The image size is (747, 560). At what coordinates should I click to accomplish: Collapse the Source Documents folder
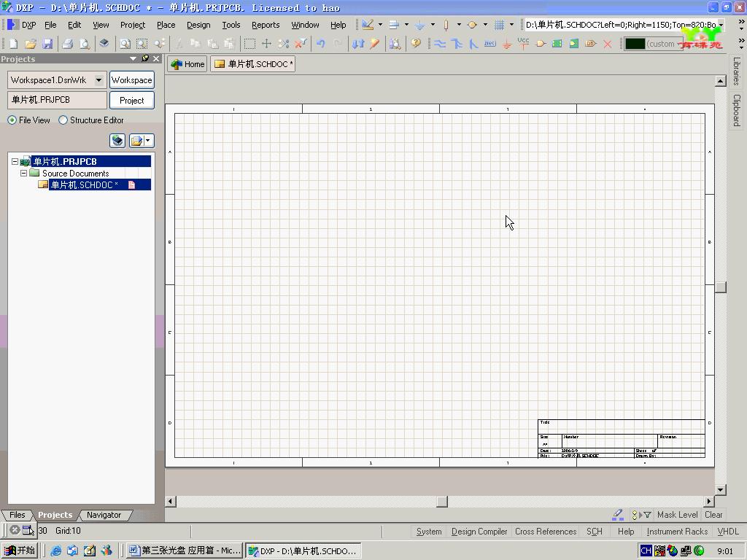23,174
